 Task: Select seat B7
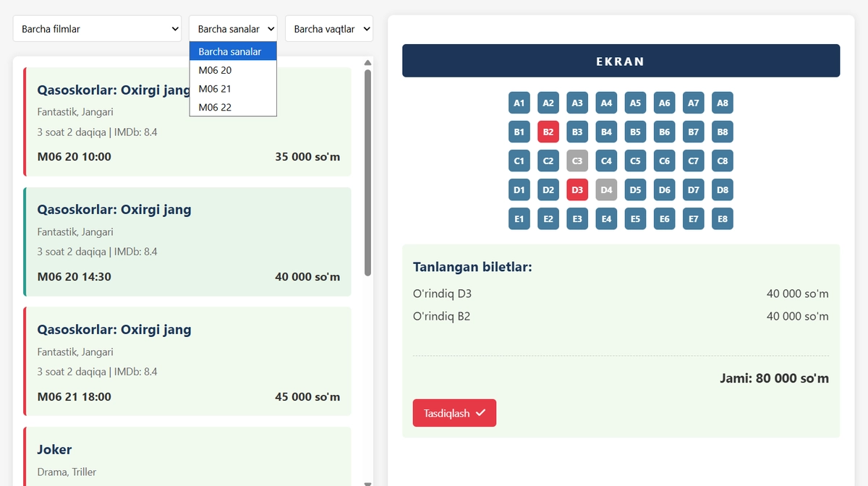(x=694, y=132)
